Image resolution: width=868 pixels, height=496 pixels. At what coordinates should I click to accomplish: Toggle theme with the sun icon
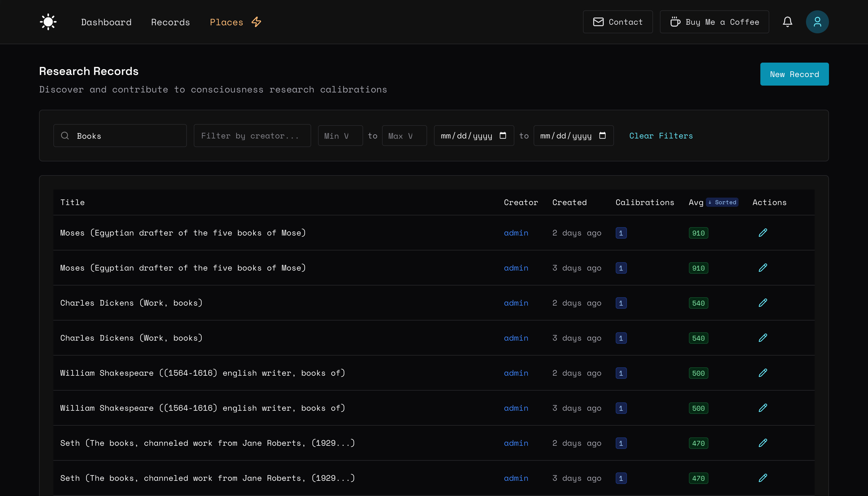pos(48,22)
